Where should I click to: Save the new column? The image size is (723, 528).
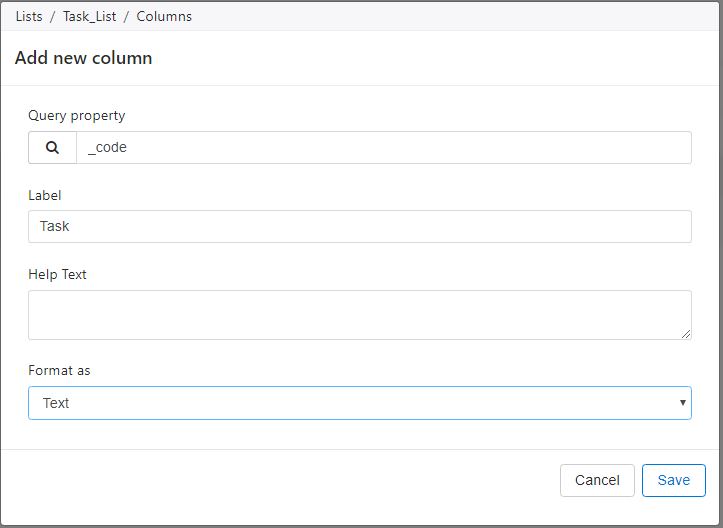pyautogui.click(x=674, y=481)
